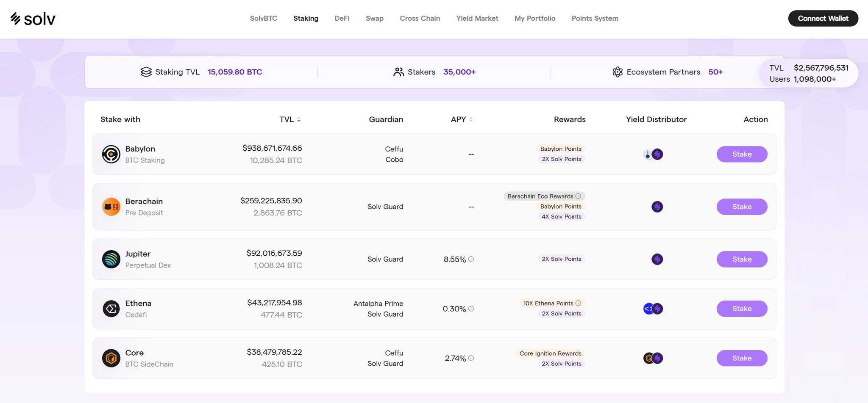The height and width of the screenshot is (403, 868).
Task: Click the Jupiter protocol icon
Action: pyautogui.click(x=111, y=259)
